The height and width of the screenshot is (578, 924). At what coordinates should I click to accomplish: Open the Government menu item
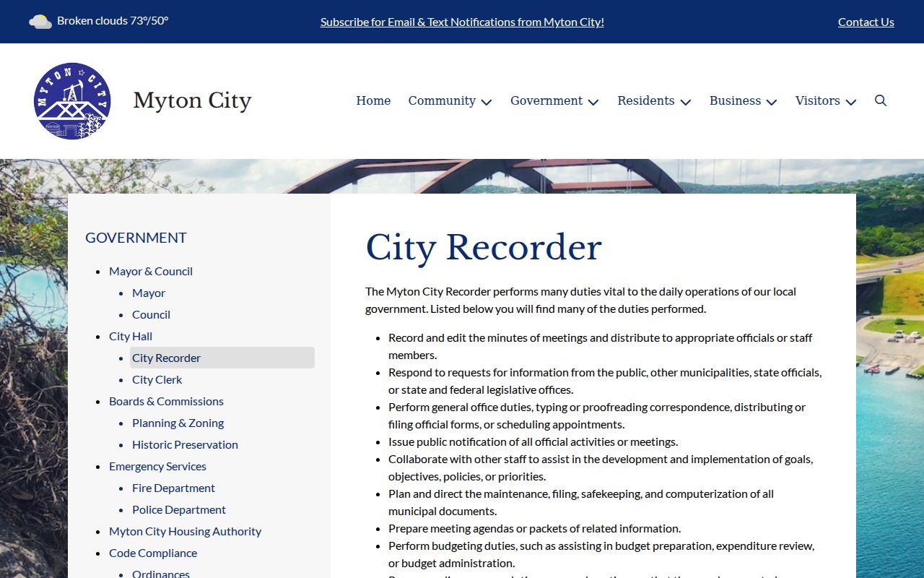click(546, 100)
